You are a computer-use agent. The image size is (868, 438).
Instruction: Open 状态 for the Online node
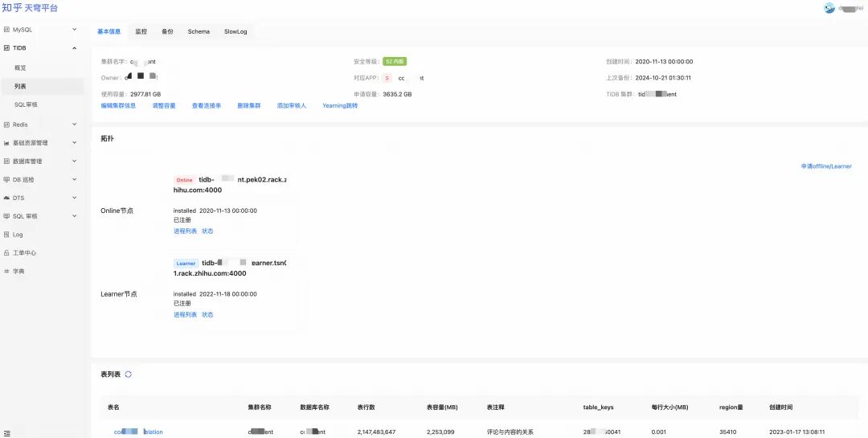[x=207, y=231]
